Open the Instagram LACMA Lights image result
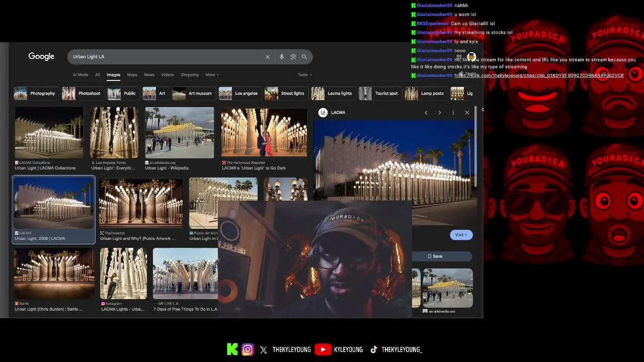Screen dimensions: 644x362 (123, 274)
